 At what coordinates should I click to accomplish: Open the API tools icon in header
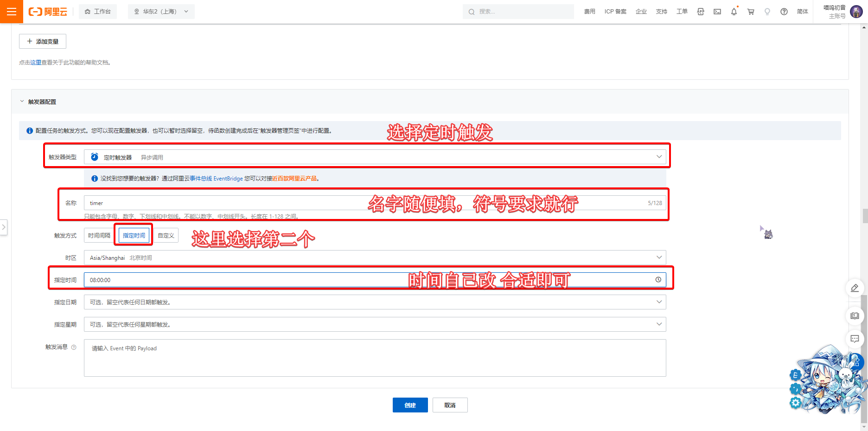tap(701, 12)
